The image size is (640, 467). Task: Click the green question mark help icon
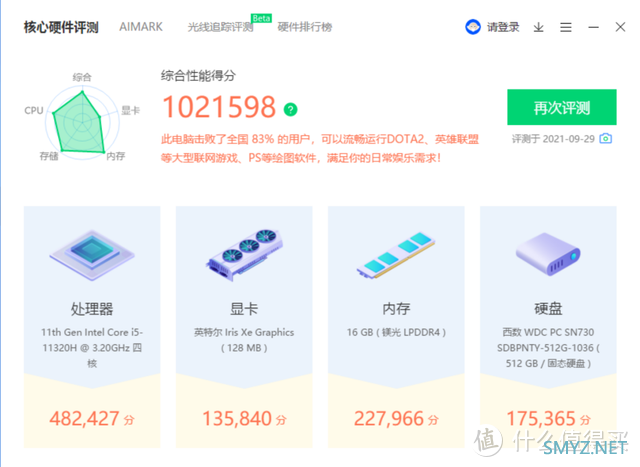[291, 109]
